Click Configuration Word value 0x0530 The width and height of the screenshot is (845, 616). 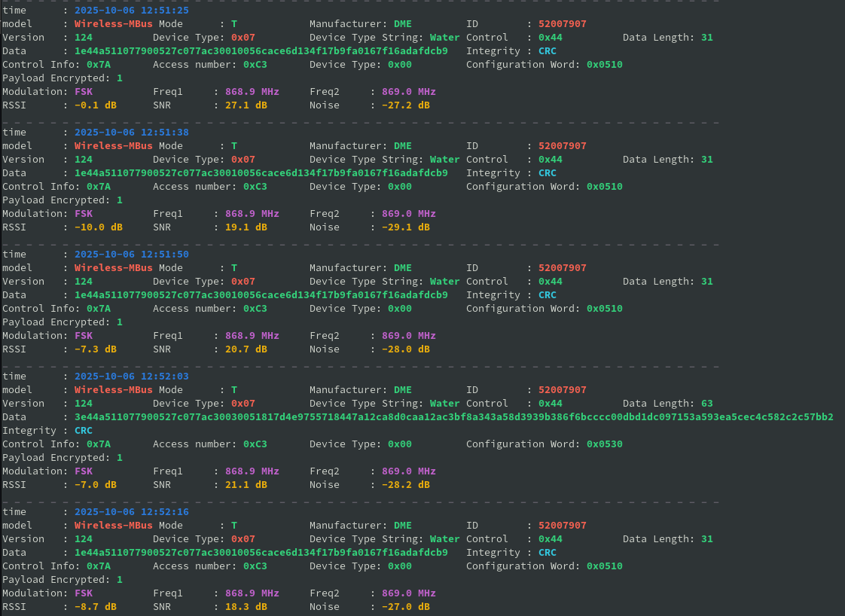[x=604, y=444]
